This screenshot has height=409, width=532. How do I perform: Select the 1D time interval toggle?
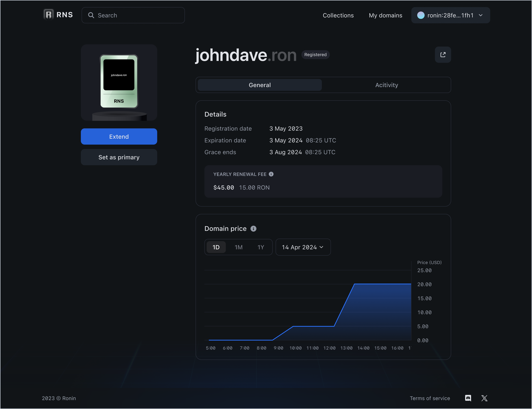(x=216, y=247)
